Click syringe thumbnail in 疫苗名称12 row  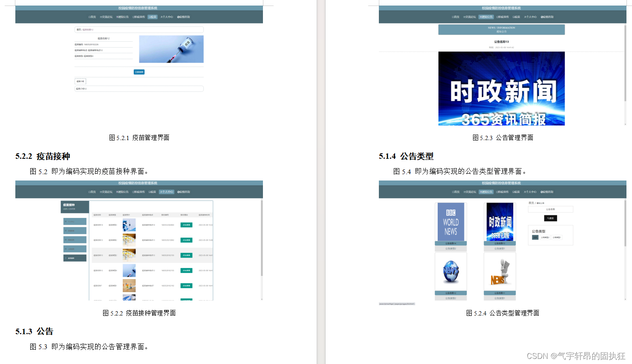(x=129, y=270)
